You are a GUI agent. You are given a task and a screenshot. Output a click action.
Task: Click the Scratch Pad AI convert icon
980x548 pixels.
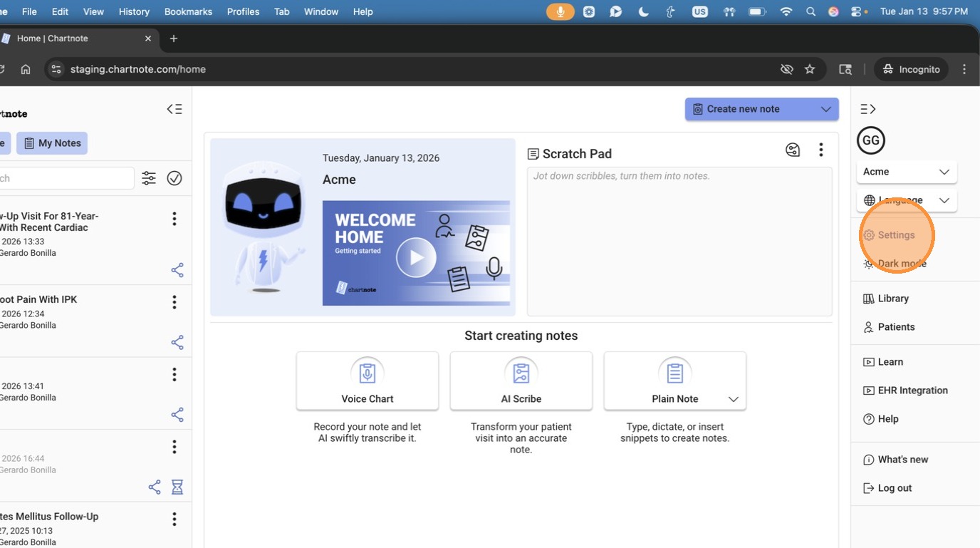(793, 150)
